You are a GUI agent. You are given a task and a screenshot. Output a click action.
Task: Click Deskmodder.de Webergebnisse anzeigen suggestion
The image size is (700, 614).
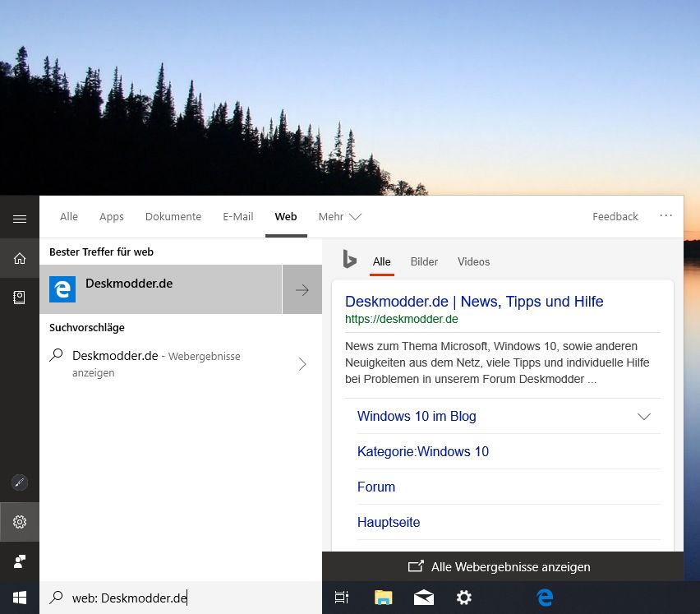181,364
